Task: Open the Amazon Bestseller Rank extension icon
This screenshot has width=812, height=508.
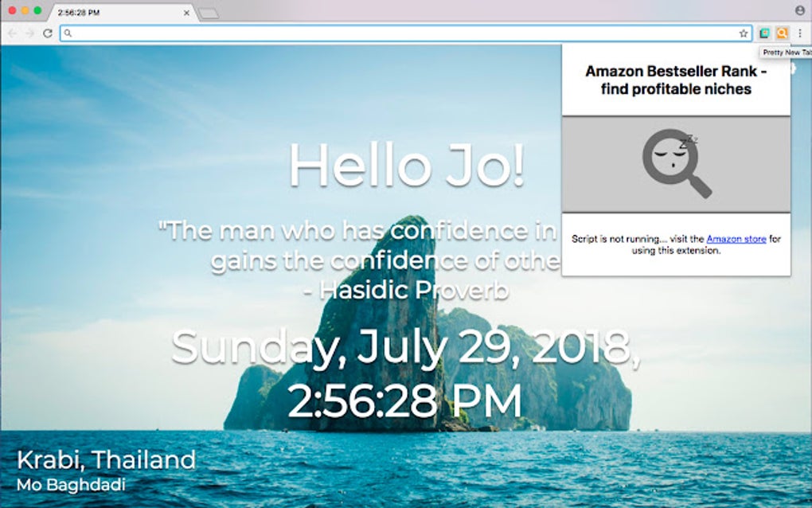Action: pos(782,33)
